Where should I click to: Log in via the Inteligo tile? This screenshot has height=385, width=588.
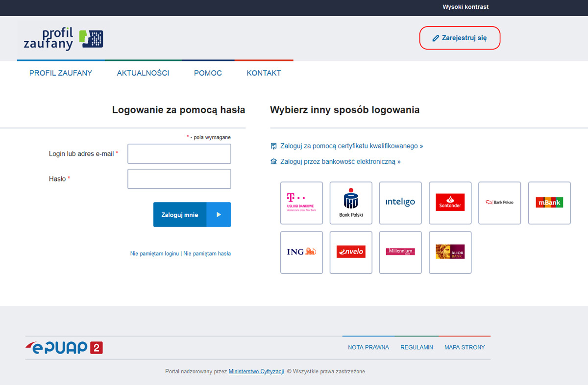pyautogui.click(x=400, y=203)
